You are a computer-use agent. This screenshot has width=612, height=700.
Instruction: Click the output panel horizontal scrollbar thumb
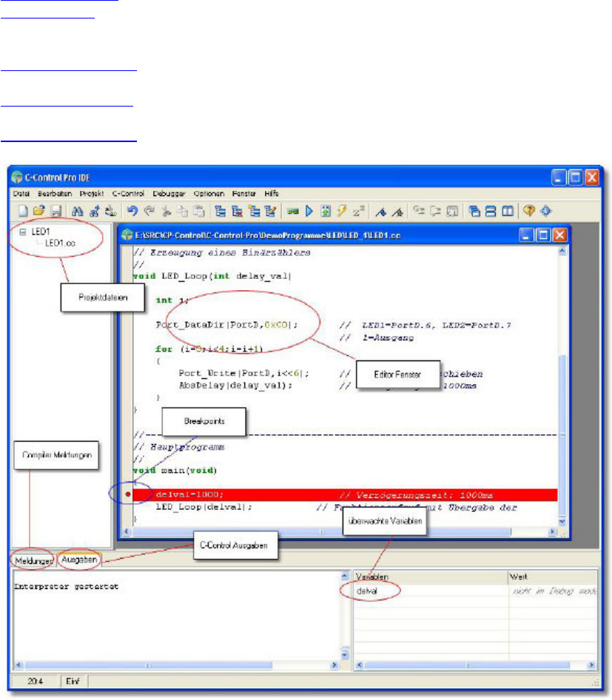coord(148,665)
